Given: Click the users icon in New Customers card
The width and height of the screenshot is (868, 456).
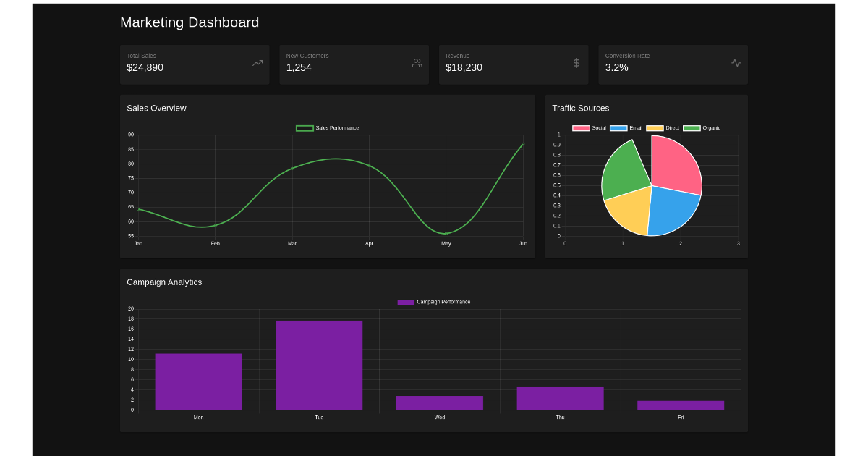Looking at the screenshot, I should click(x=417, y=63).
